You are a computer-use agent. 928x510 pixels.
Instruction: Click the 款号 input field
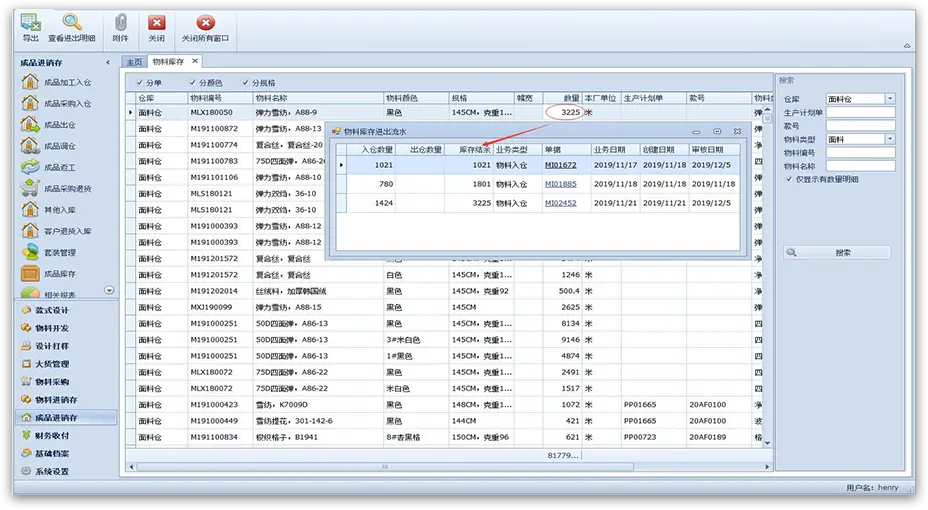tap(861, 126)
